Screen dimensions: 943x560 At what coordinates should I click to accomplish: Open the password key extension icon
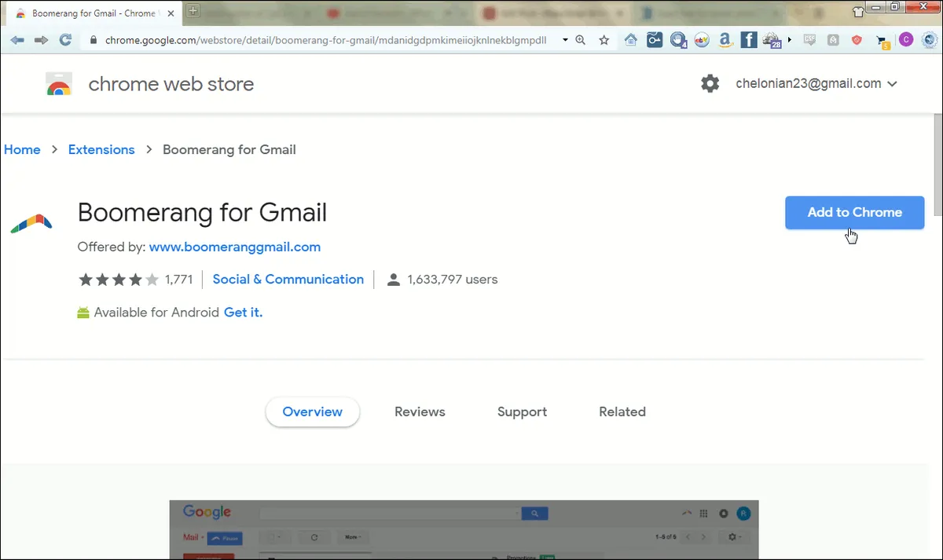(x=655, y=40)
